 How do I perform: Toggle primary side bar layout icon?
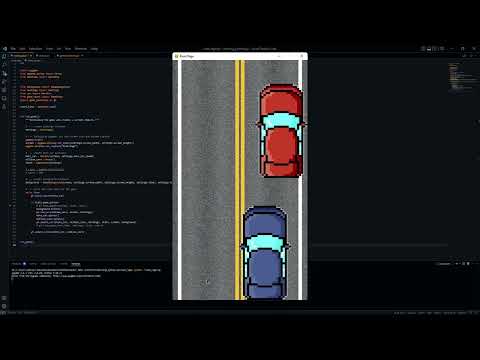tap(423, 49)
